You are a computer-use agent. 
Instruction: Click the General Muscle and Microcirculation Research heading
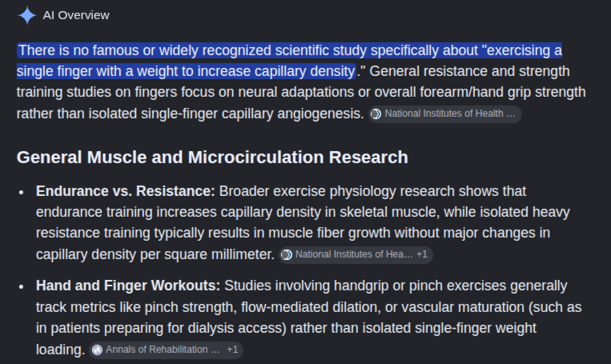click(x=212, y=158)
